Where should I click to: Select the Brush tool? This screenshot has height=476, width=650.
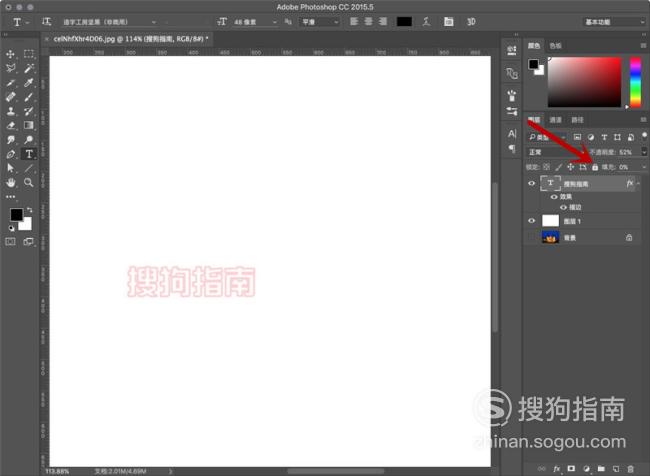pos(29,97)
